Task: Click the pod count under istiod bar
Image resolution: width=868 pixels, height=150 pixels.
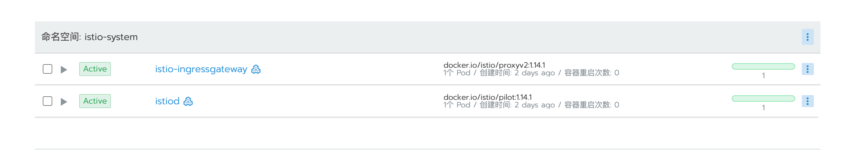Action: point(763,108)
